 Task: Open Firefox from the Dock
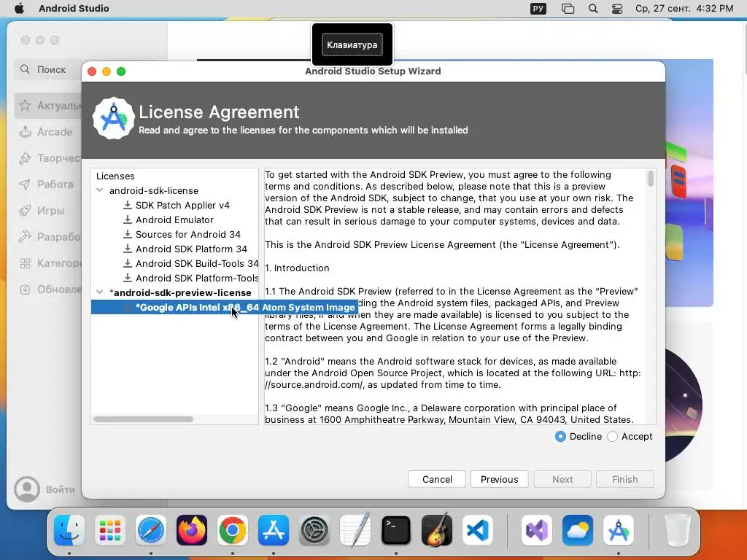192,530
